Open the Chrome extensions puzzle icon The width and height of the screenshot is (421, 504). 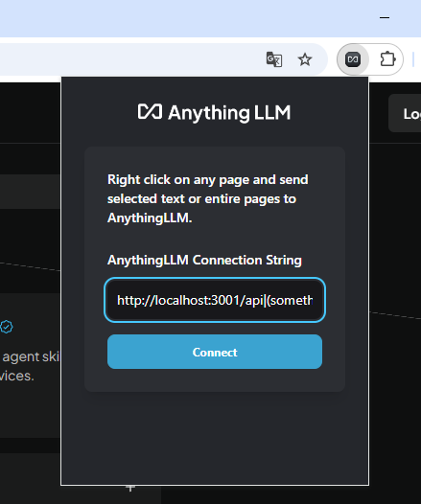387,59
